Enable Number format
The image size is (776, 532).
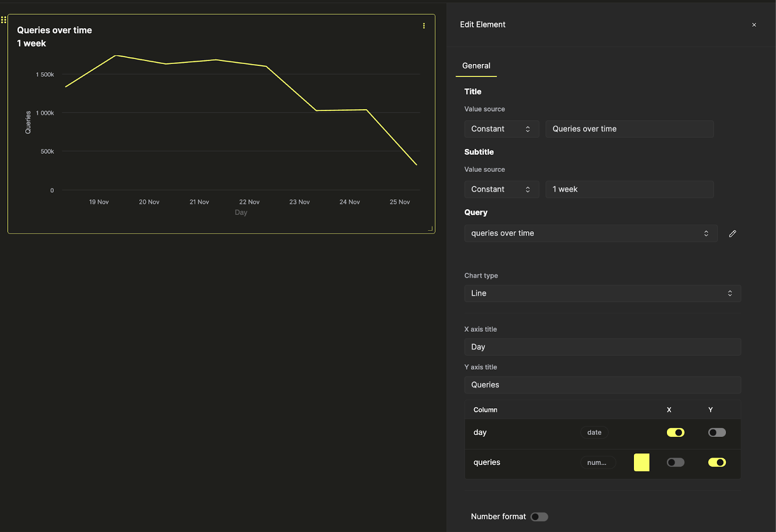point(539,516)
